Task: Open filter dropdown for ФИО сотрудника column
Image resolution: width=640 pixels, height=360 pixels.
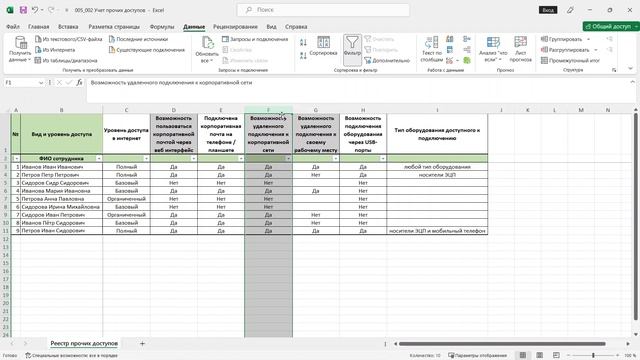Action: pos(99,158)
